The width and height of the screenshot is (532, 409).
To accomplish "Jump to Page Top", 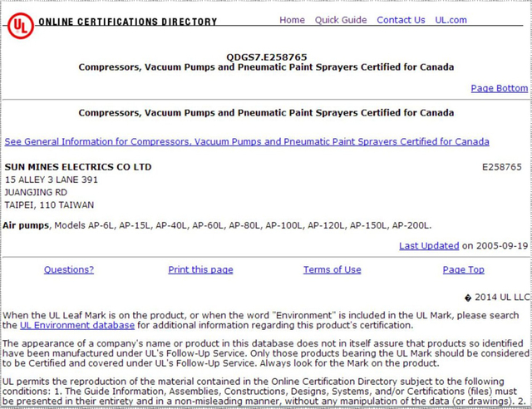I will click(463, 270).
